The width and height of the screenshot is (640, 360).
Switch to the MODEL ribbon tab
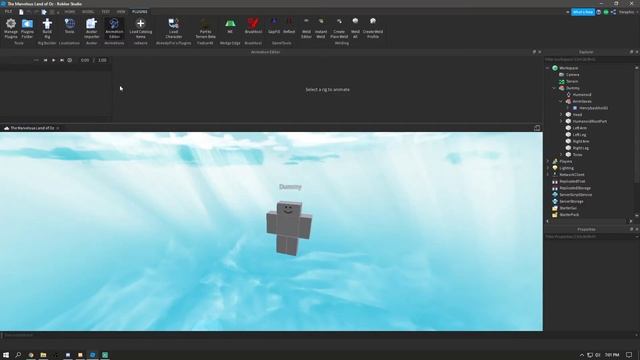[88, 12]
